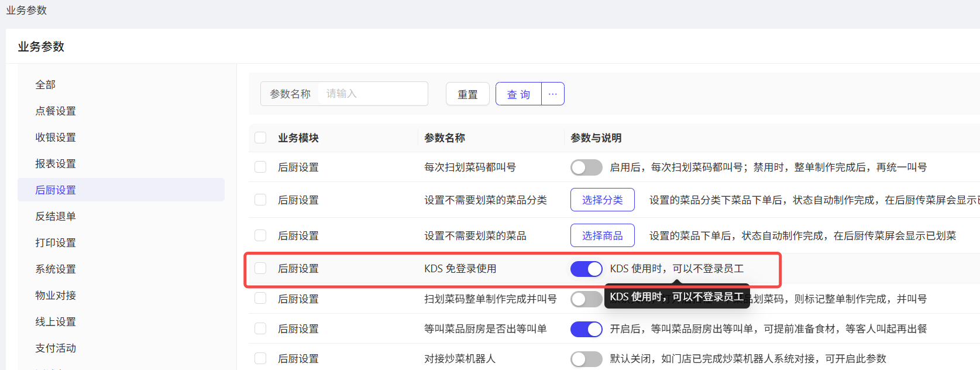Toggle 扫划菜码整单制作完成并叫号 switch
The height and width of the screenshot is (370, 980).
[x=586, y=299]
